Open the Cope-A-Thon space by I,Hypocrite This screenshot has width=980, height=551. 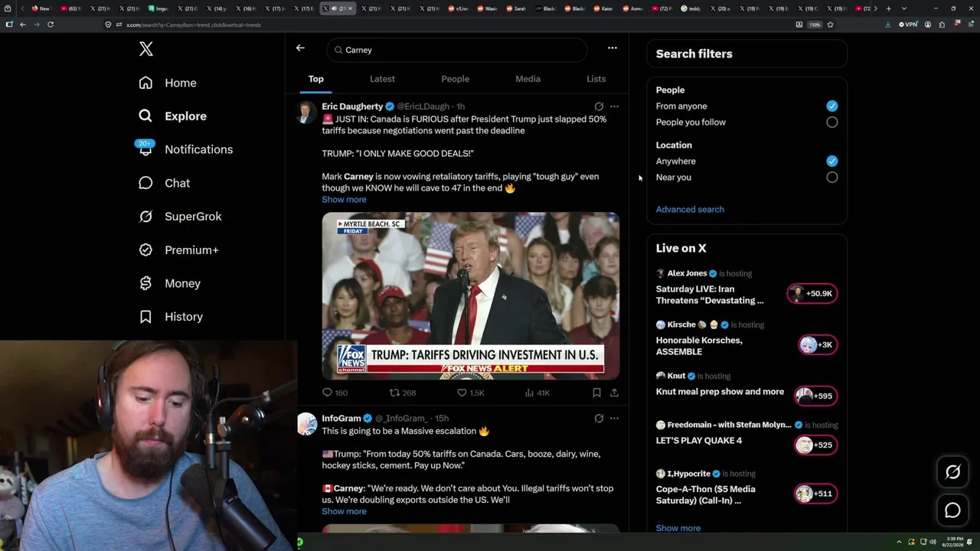point(706,495)
